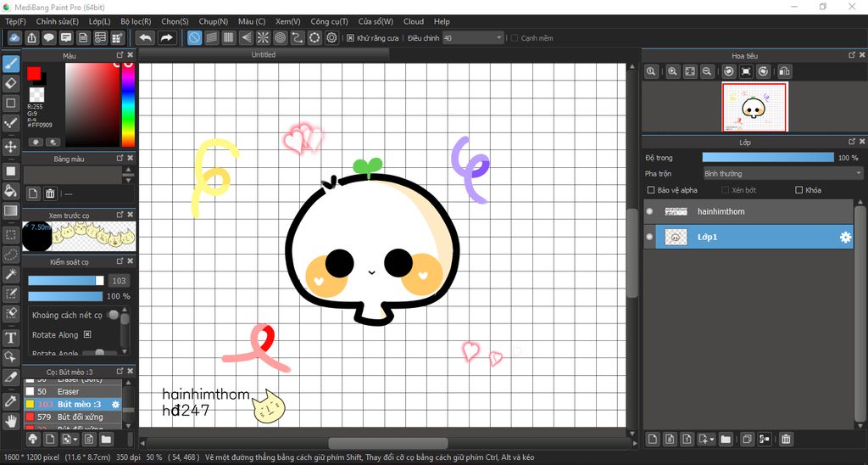Screen dimensions: 868x465
Task: Select the Brush tool
Action: pyautogui.click(x=10, y=64)
